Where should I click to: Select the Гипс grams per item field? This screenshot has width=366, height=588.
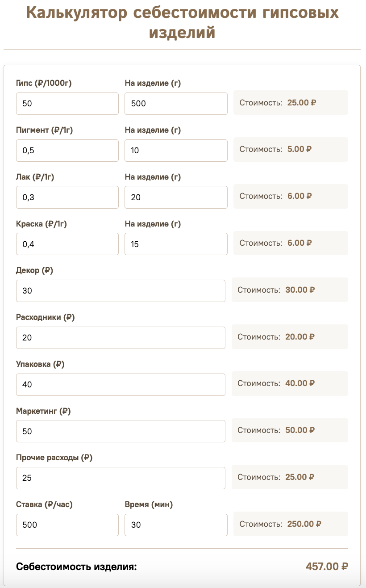click(176, 104)
